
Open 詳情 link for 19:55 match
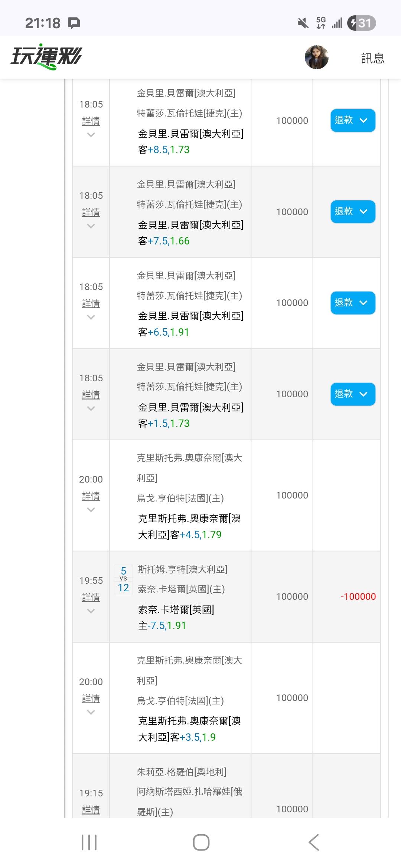91,598
